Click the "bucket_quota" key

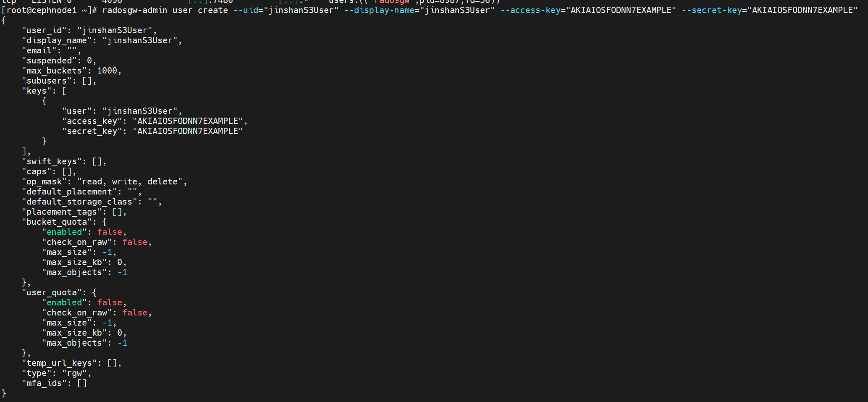click(57, 222)
